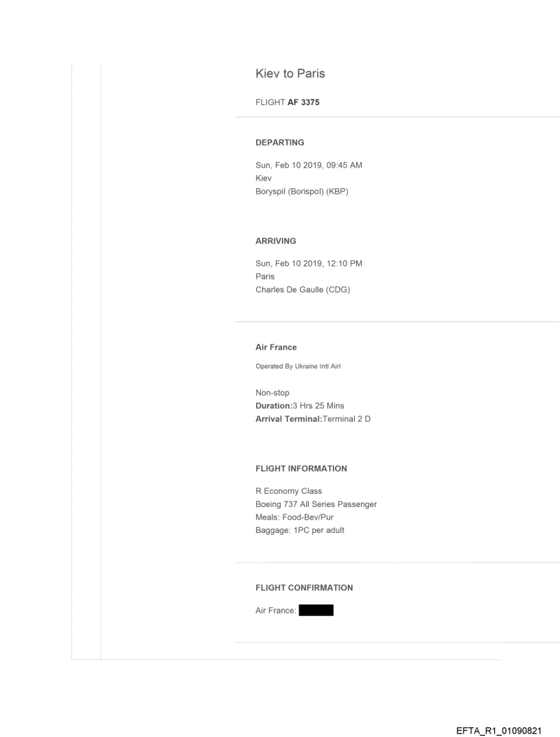
Task: Click the ARRIVING section heading
Action: pos(277,241)
